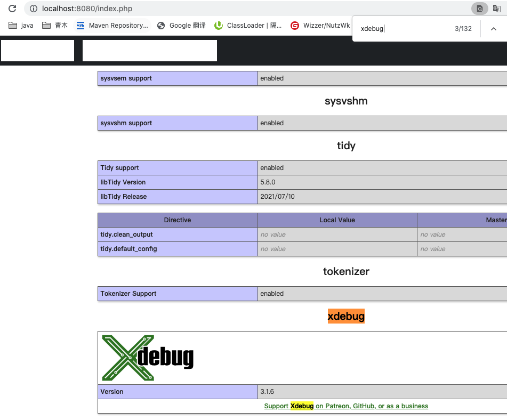Image resolution: width=507 pixels, height=420 pixels.
Task: Select the Local Value column header
Action: pos(337,220)
